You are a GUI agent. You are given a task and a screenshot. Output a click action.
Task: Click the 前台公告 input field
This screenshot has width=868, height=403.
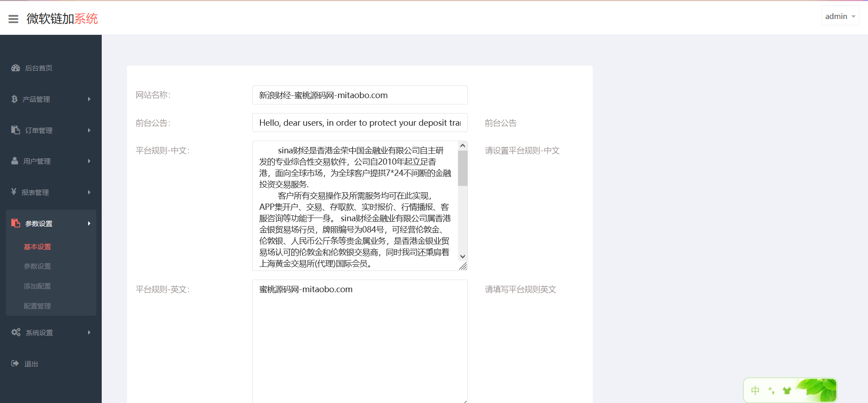point(360,123)
